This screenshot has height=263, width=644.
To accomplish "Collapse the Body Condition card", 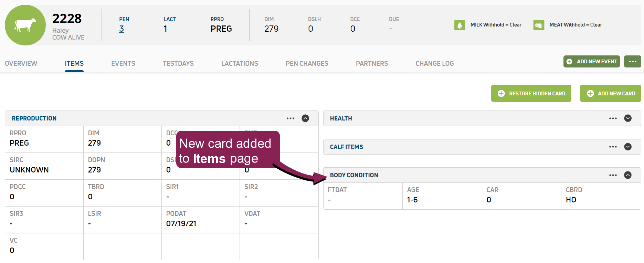I will 628,175.
